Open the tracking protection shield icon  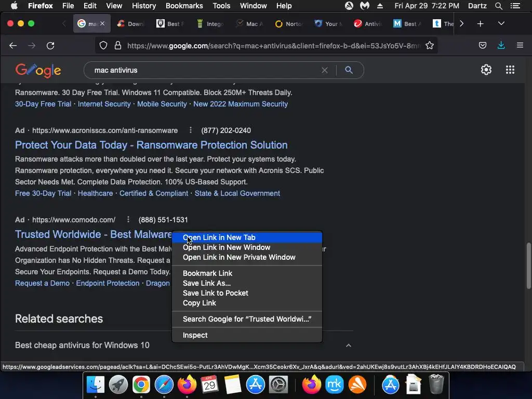103,46
